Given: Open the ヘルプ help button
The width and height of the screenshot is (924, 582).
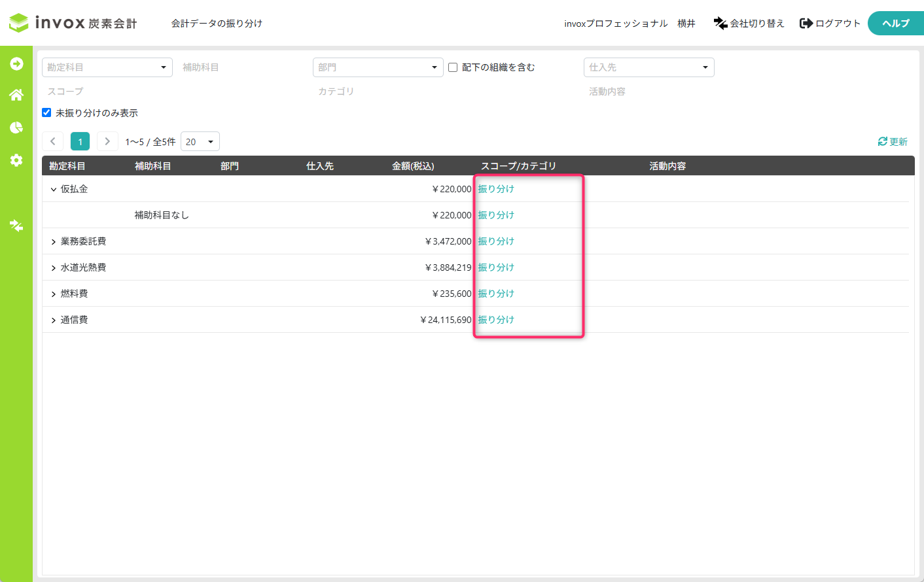Looking at the screenshot, I should coord(896,23).
